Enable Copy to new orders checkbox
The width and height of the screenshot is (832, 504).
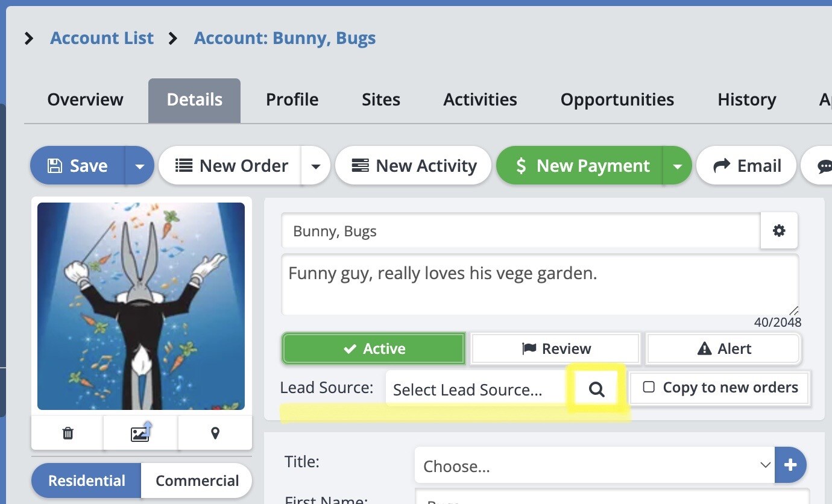tap(649, 387)
